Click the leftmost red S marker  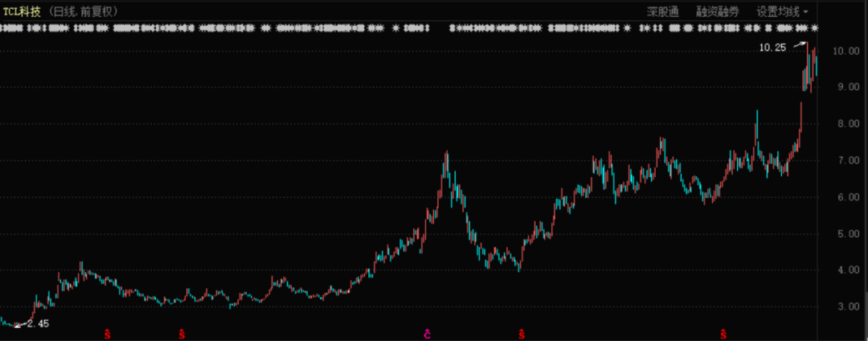click(107, 332)
